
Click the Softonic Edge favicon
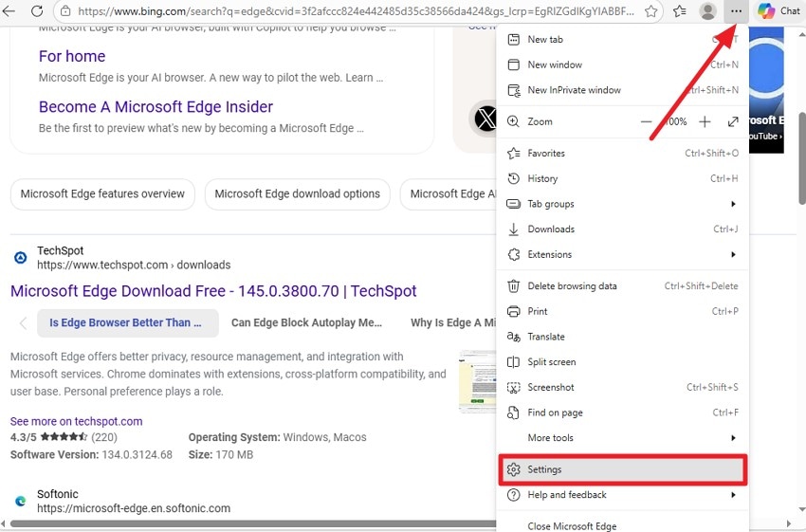tap(21, 501)
